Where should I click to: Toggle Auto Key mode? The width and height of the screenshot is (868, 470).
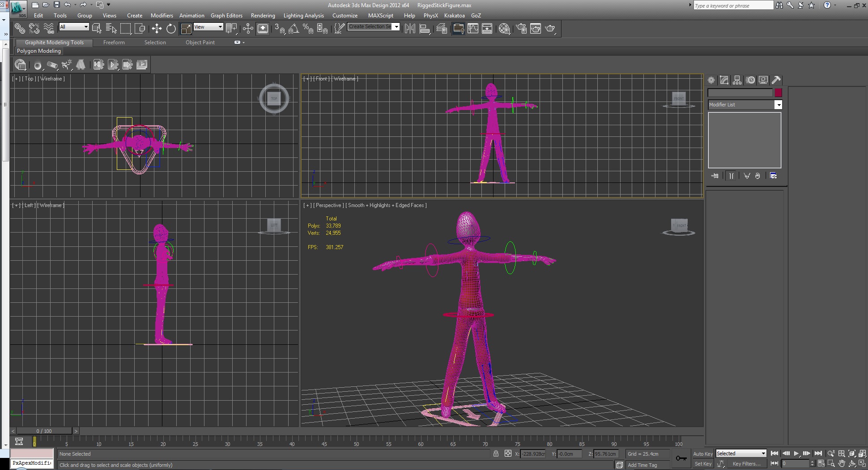pyautogui.click(x=703, y=453)
